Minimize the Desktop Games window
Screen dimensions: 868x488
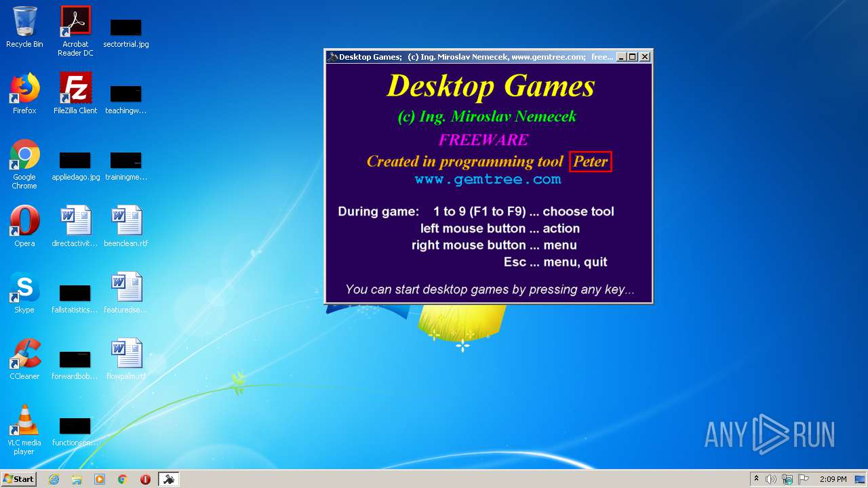tap(620, 57)
